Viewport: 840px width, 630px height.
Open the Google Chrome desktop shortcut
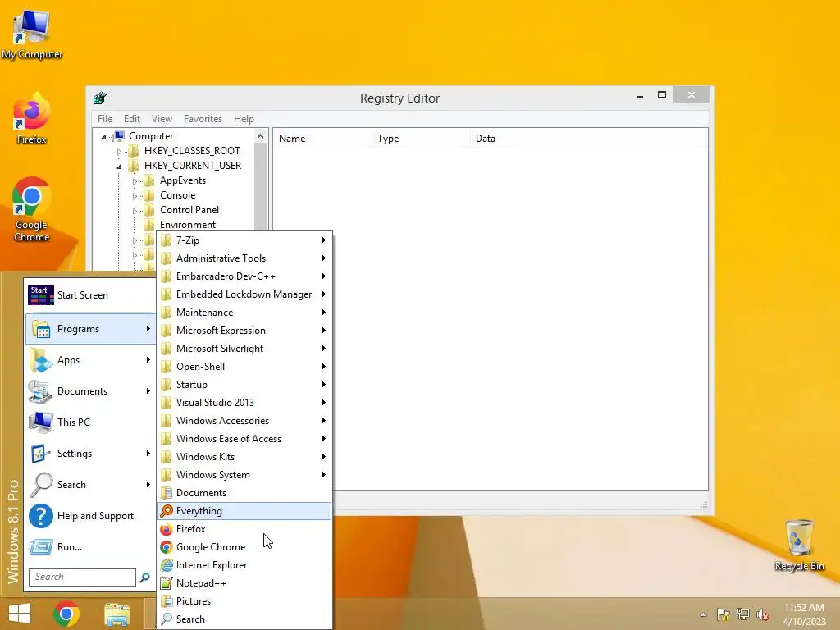[x=31, y=209]
